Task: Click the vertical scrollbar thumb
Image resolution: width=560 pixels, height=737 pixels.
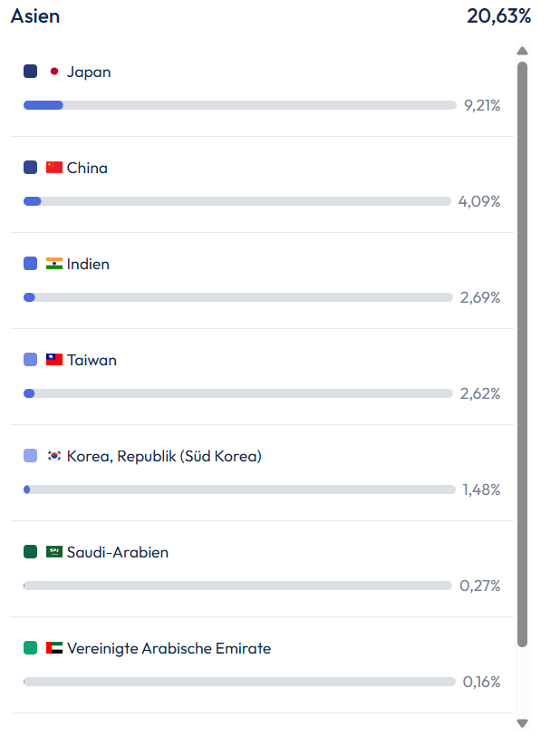Action: click(522, 354)
